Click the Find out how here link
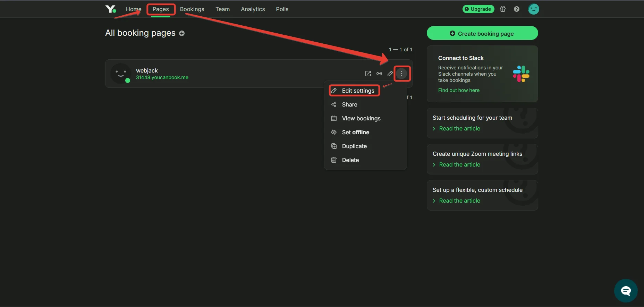This screenshot has width=644, height=307. pyautogui.click(x=459, y=90)
